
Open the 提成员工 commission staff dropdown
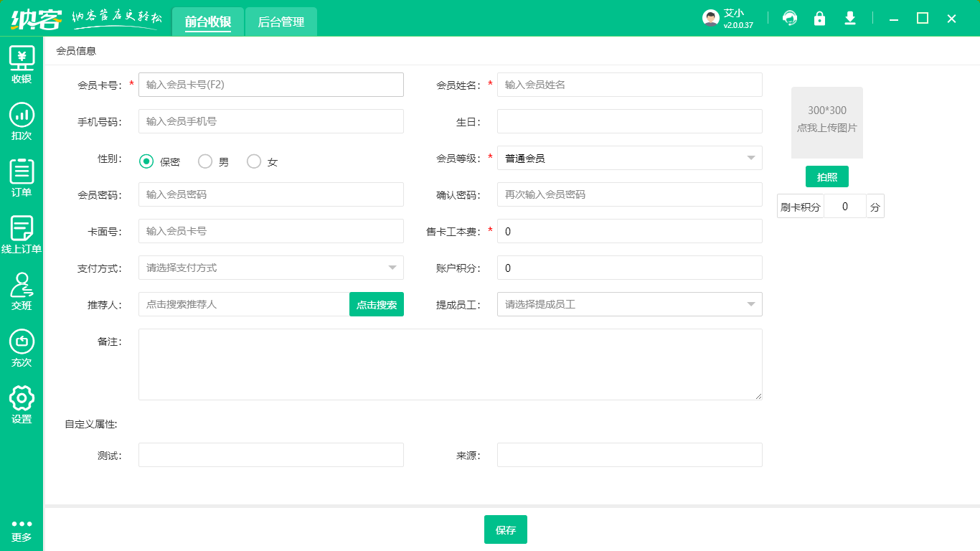[750, 304]
